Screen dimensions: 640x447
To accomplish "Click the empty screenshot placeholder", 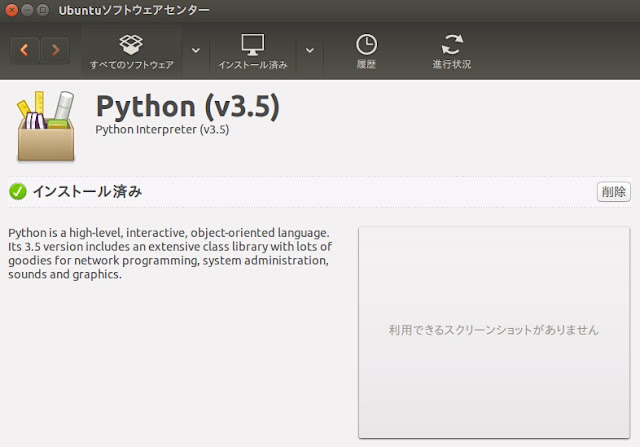I will pos(494,332).
